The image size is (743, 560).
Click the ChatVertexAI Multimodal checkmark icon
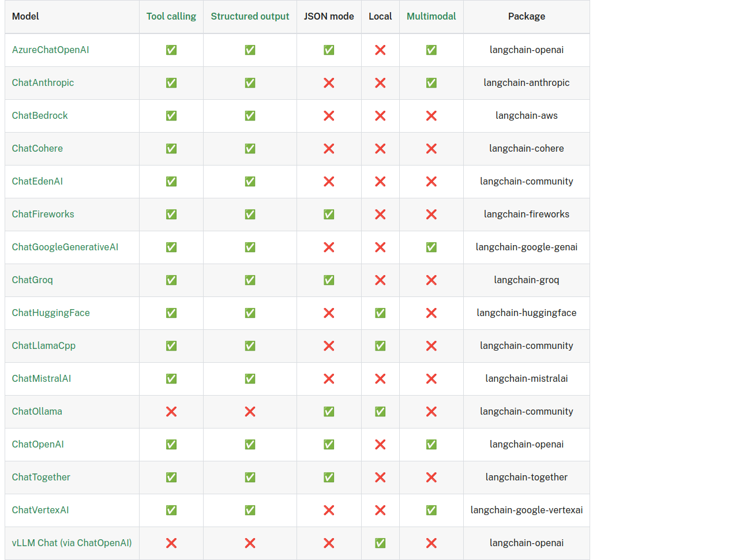[x=431, y=510]
